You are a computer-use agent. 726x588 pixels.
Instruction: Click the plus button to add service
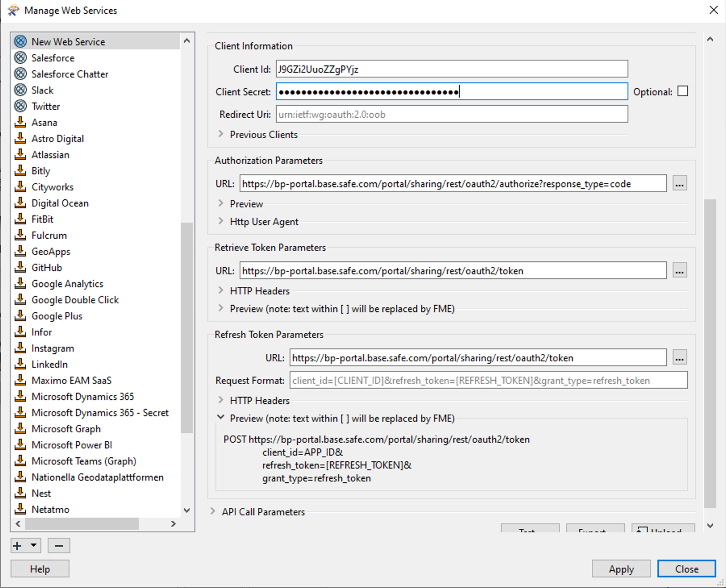point(17,545)
